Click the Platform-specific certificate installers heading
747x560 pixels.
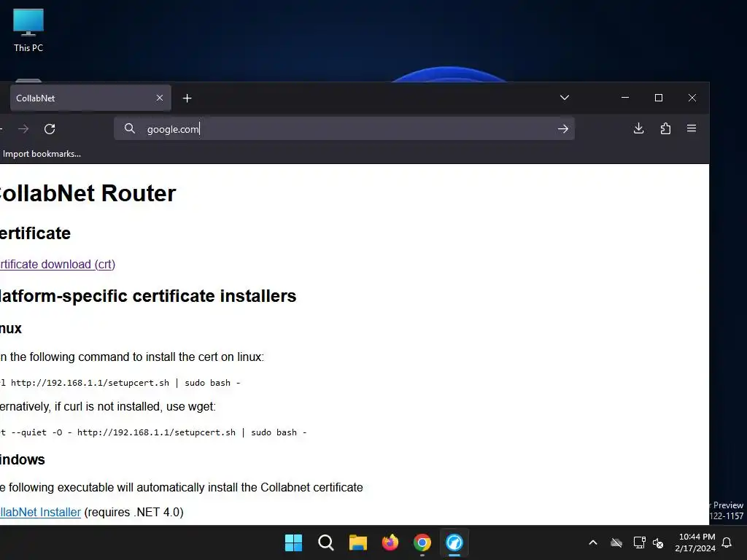[x=147, y=296]
